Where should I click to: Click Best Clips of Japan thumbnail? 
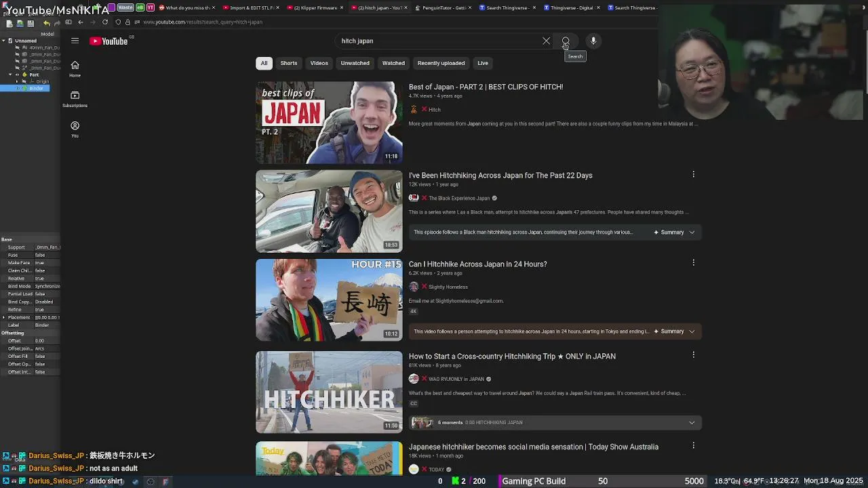[329, 123]
